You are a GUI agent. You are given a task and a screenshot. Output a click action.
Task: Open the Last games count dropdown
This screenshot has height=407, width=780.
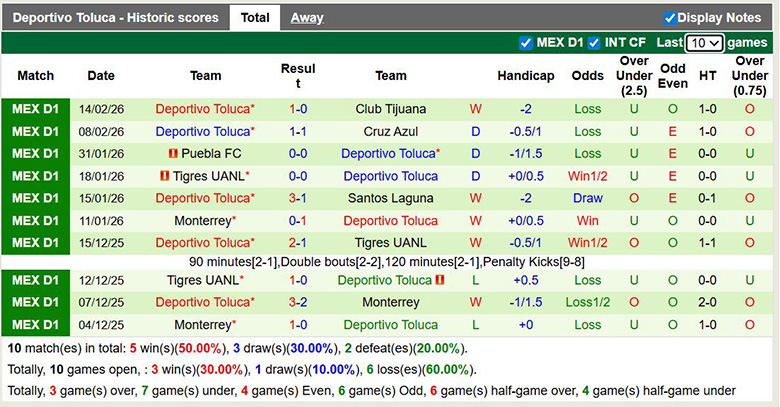(704, 43)
